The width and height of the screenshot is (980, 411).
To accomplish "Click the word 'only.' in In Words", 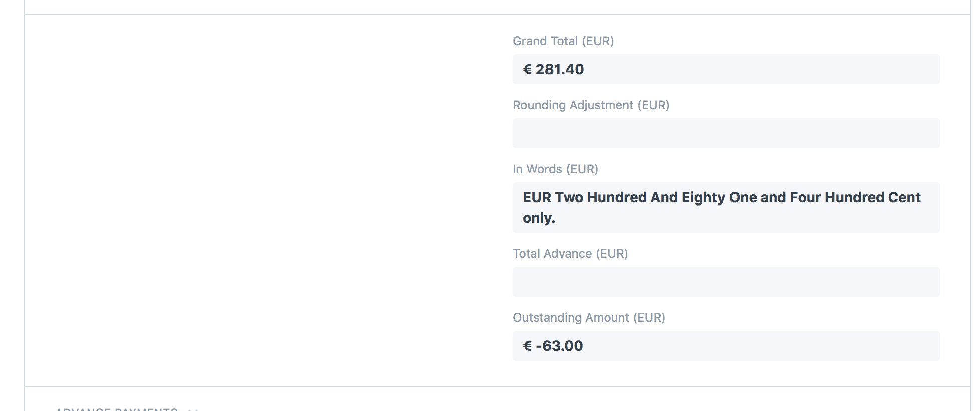I will tap(539, 218).
